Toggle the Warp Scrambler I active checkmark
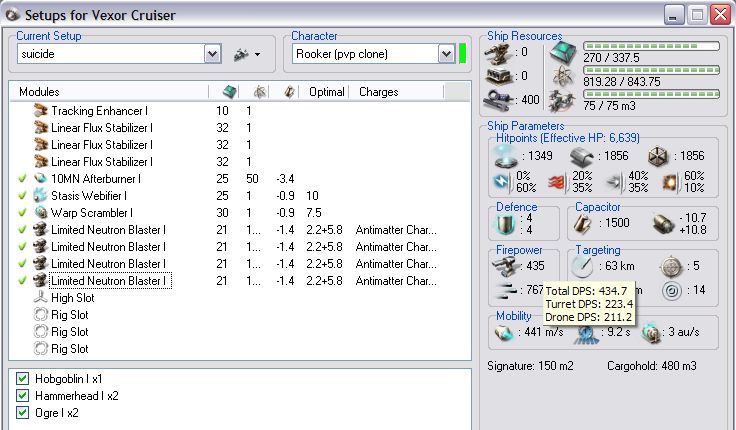 pos(22,213)
